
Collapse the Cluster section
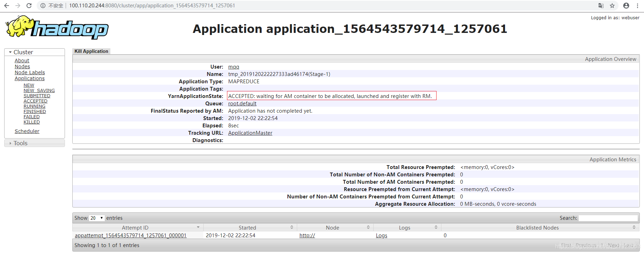pos(35,52)
